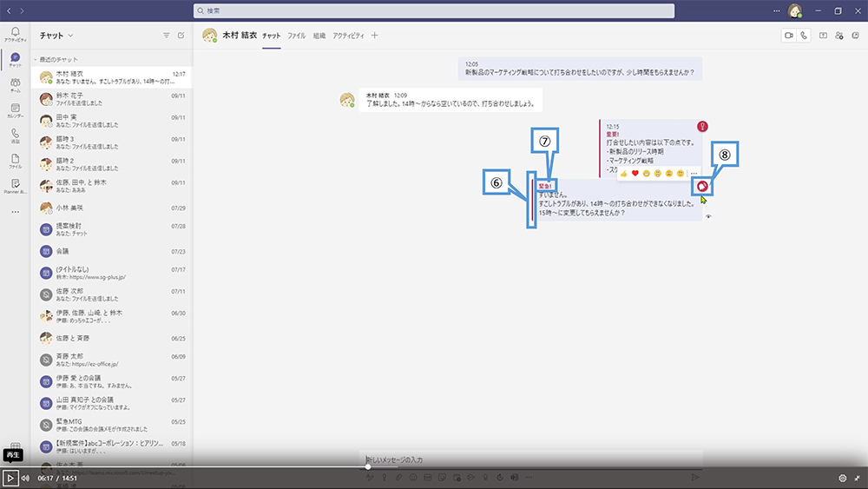Open the 田中 実 chat

tap(112, 121)
